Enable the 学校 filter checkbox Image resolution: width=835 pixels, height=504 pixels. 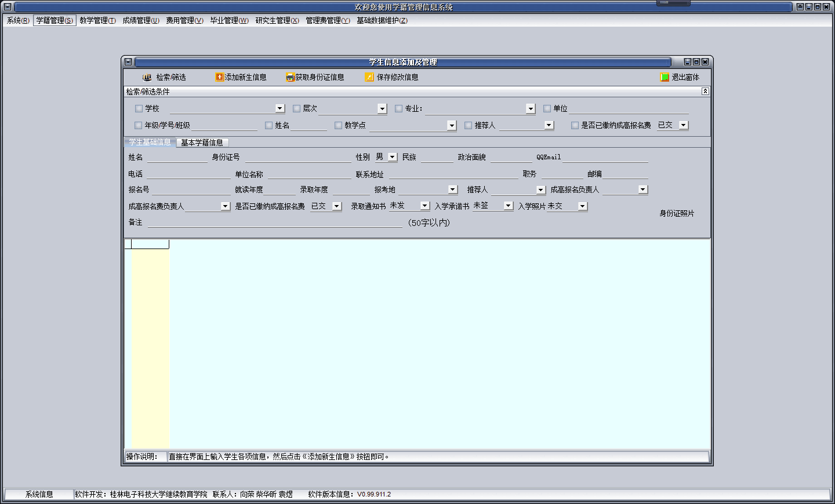tap(139, 108)
